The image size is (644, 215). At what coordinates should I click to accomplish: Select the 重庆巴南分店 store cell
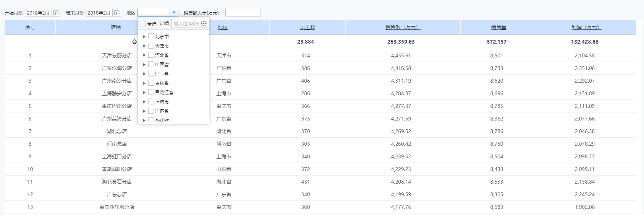[117, 106]
